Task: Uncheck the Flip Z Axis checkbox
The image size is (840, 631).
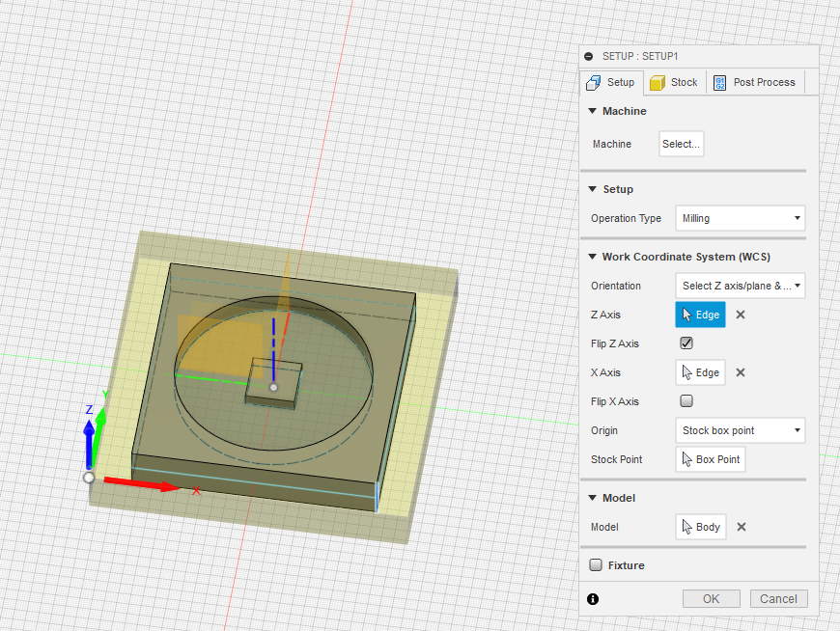Action: (686, 343)
